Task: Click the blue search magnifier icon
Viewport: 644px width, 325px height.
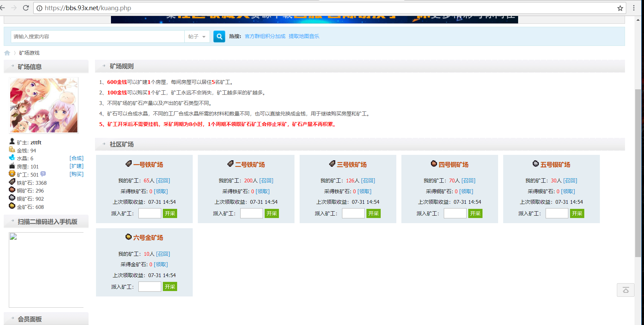Action: pos(219,36)
